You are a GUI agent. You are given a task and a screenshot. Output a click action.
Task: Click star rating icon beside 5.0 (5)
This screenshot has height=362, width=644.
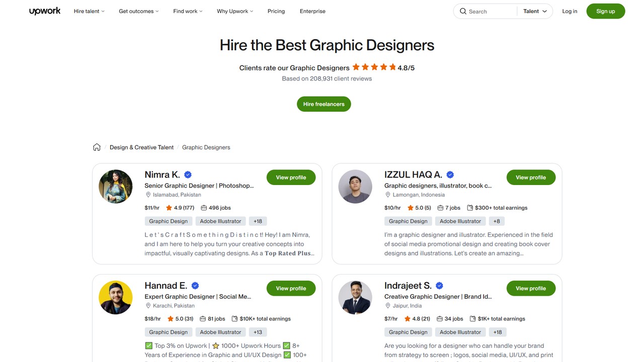(411, 208)
